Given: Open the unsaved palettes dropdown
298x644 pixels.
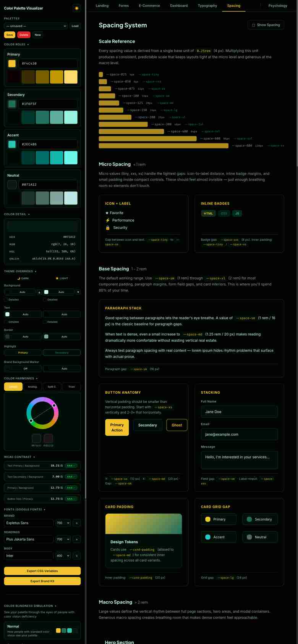Looking at the screenshot, I should (36, 26).
